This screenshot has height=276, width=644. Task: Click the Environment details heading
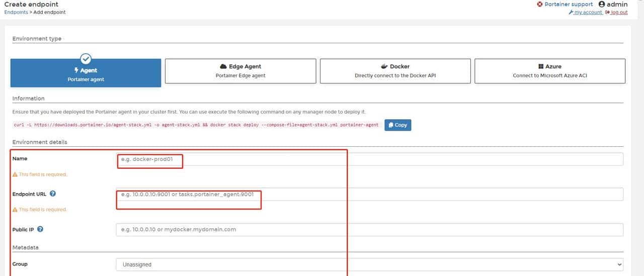[x=40, y=142]
